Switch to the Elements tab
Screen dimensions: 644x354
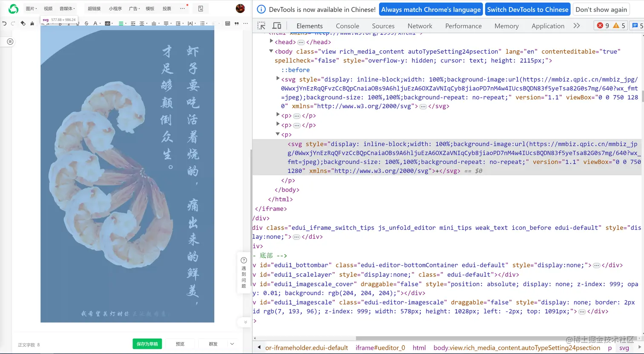coord(310,26)
